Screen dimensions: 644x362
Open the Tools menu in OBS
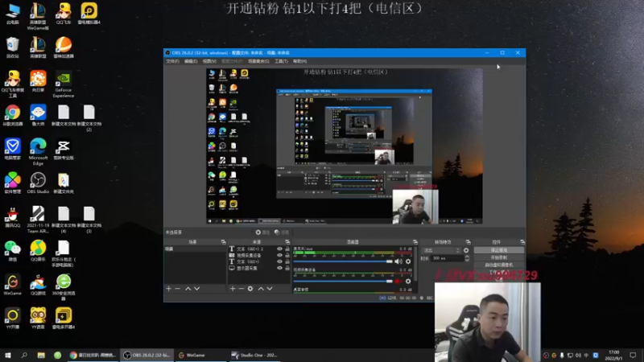[281, 61]
